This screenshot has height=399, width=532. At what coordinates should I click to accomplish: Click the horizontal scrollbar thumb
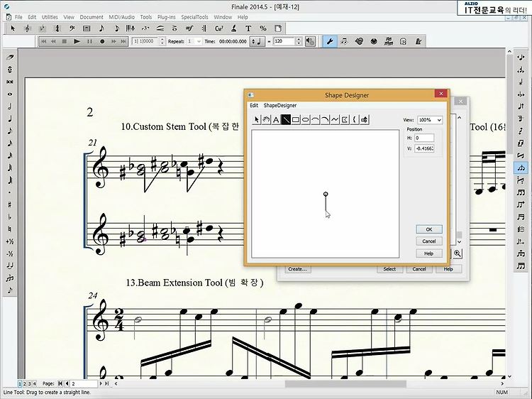coord(345,383)
